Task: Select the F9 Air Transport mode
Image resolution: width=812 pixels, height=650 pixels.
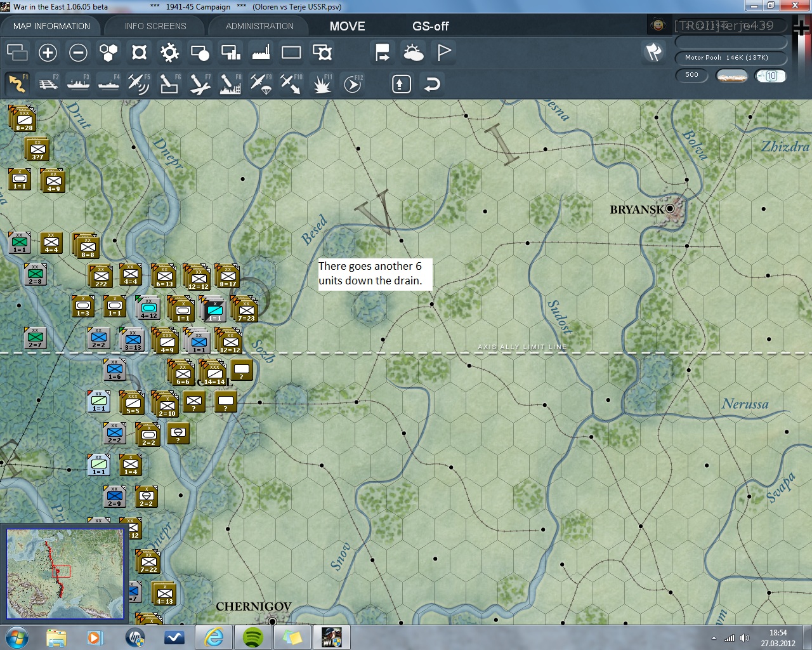Action: 261,84
